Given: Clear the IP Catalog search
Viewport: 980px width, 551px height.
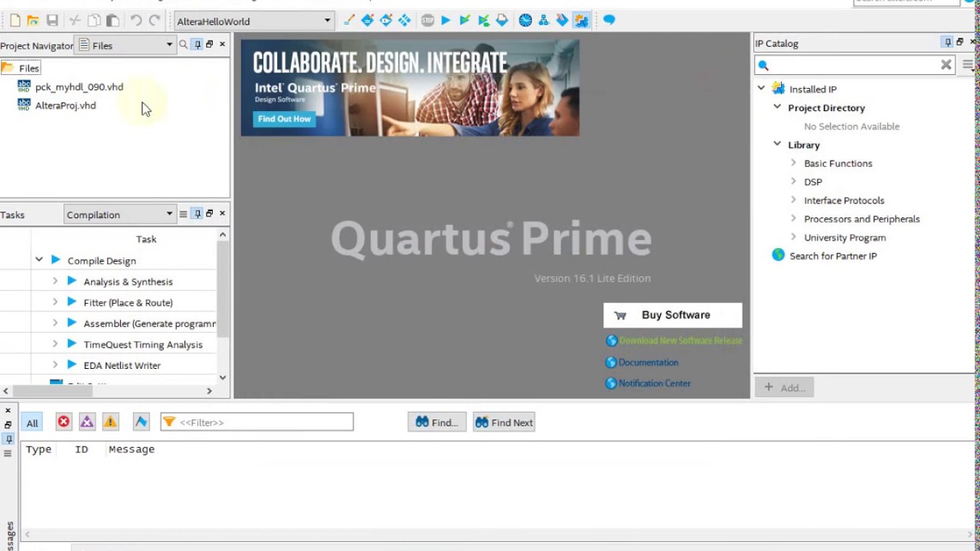Looking at the screenshot, I should [x=946, y=65].
